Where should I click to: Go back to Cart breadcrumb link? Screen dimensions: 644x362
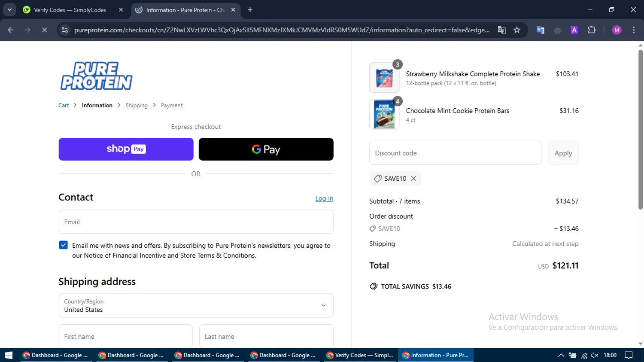coord(64,105)
